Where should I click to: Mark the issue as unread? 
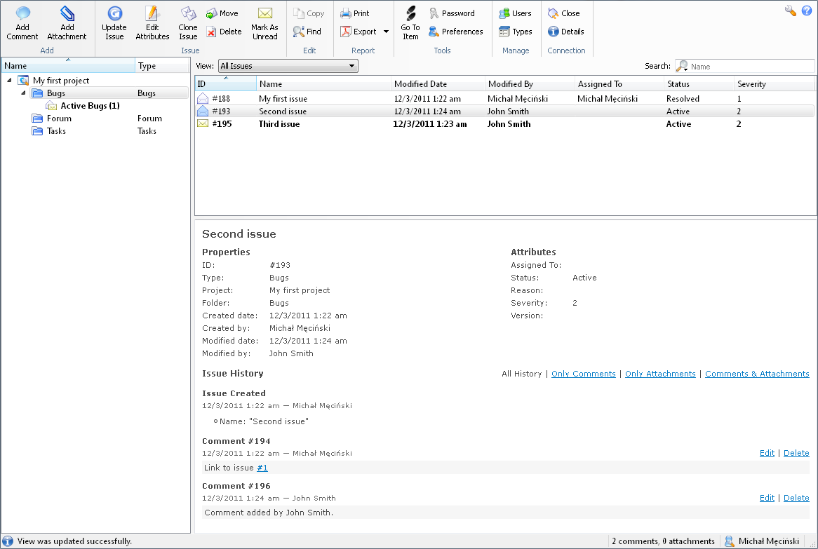265,23
